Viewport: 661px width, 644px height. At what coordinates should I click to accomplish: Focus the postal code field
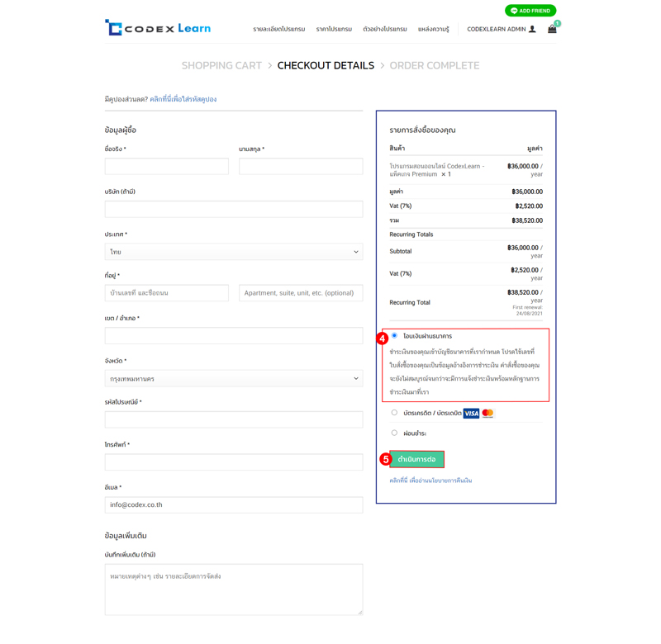point(234,419)
